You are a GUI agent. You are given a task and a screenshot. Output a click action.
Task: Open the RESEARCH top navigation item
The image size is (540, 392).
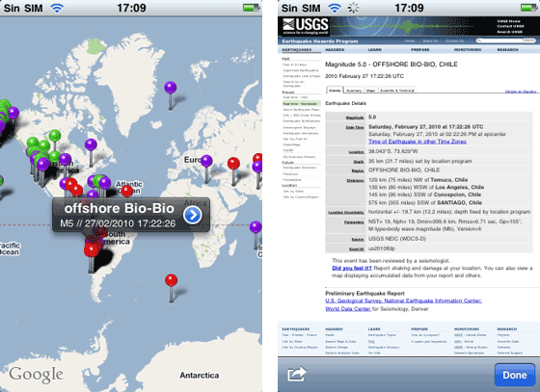(x=507, y=50)
